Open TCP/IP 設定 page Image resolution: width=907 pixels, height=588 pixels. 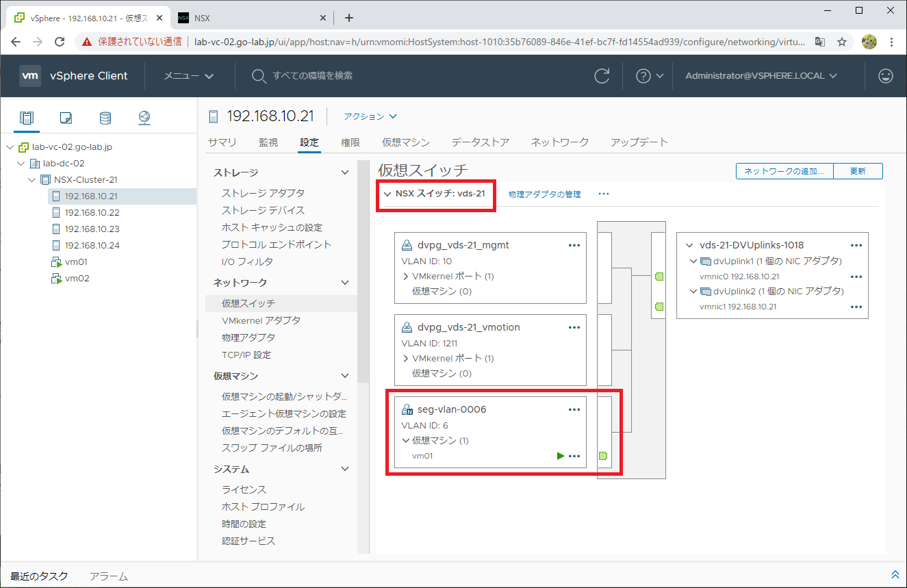click(x=246, y=355)
